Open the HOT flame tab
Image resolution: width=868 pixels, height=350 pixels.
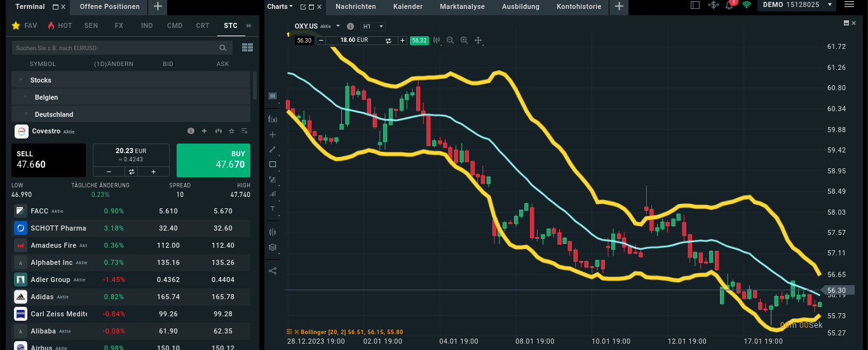[x=60, y=25]
